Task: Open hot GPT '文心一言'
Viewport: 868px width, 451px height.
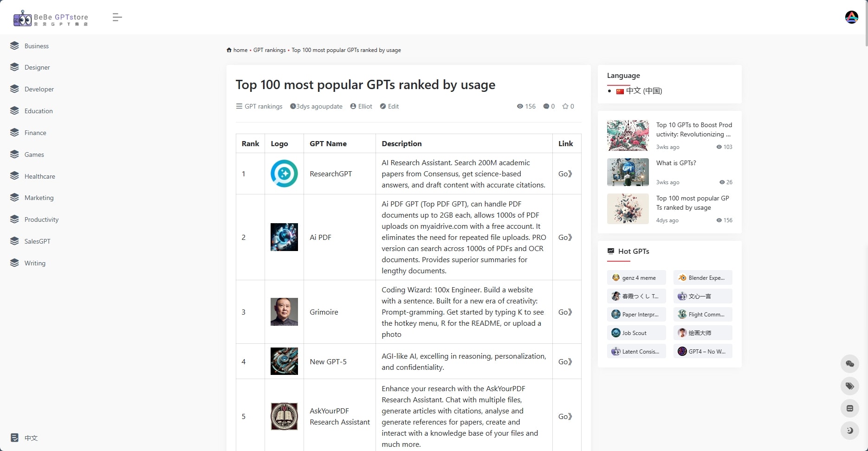Action: 703,296
